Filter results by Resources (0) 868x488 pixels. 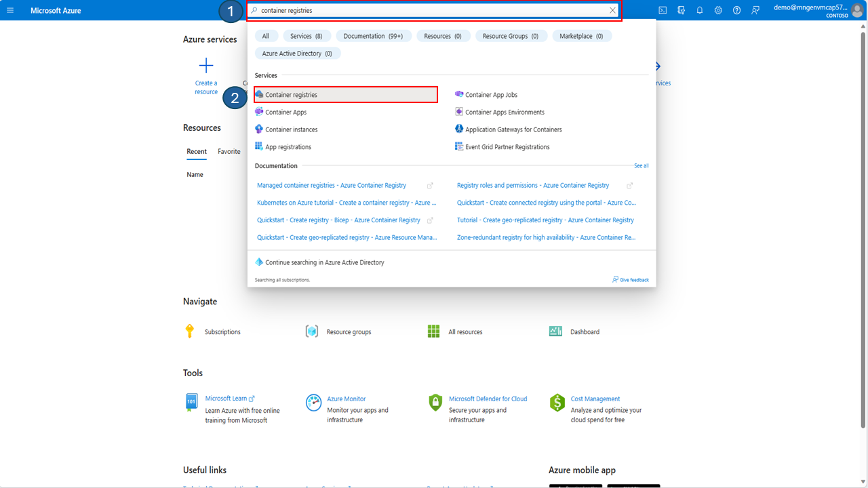click(x=443, y=36)
